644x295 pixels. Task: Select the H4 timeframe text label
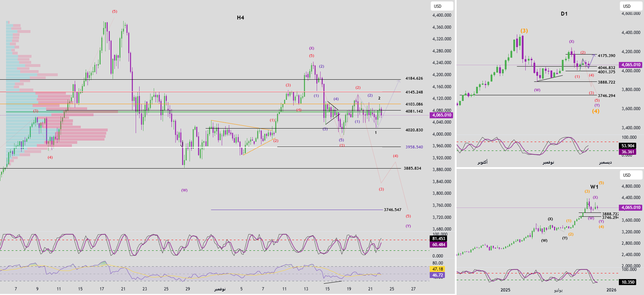click(241, 18)
